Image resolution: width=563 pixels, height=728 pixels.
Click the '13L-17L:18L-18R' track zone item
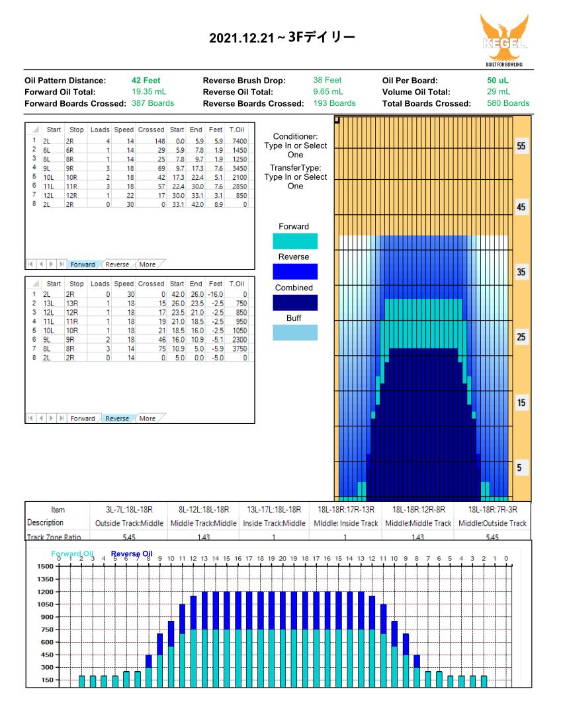(274, 510)
